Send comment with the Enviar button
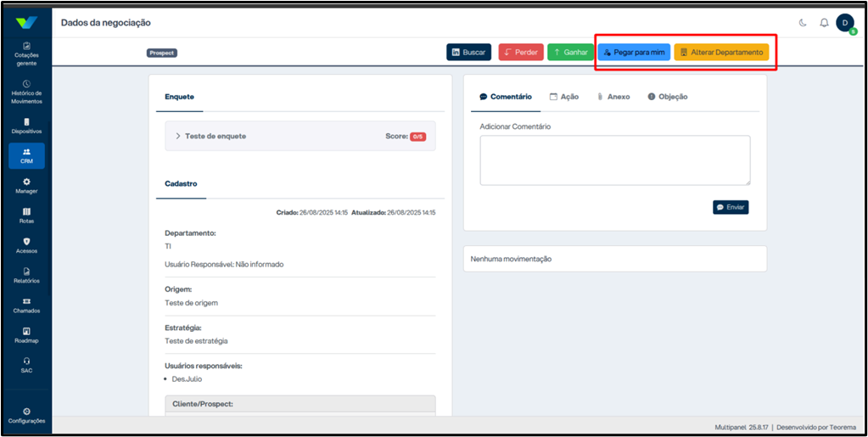Screen dimensions: 868x437 (x=731, y=207)
